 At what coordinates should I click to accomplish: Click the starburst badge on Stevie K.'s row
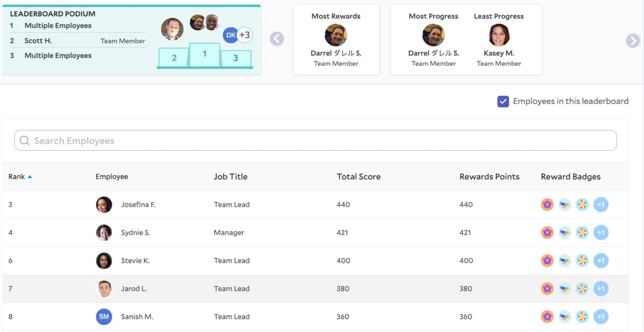pos(582,260)
